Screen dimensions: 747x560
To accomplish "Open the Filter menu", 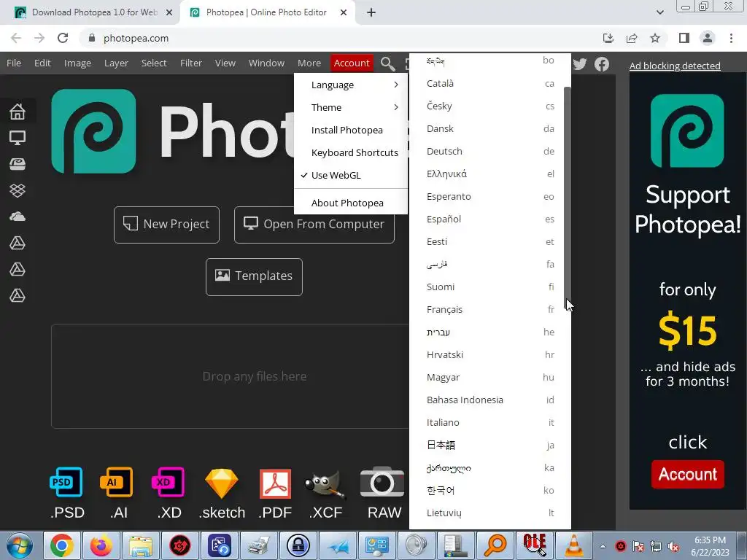I will click(x=191, y=63).
